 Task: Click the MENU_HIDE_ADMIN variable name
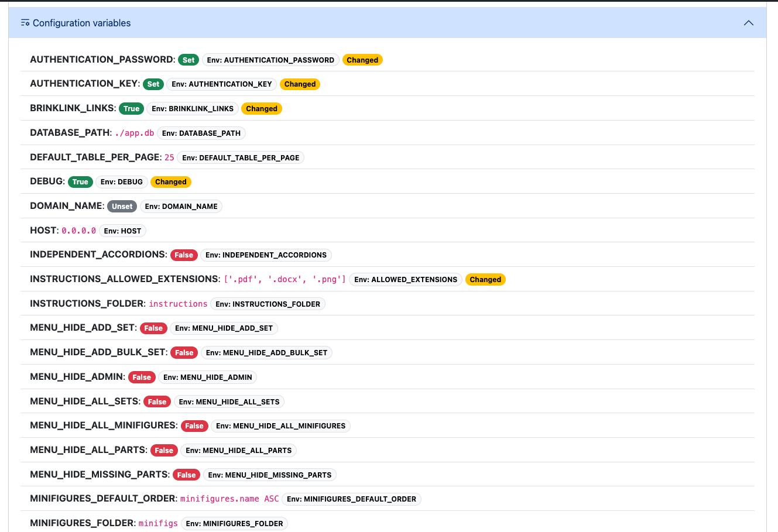tap(77, 377)
